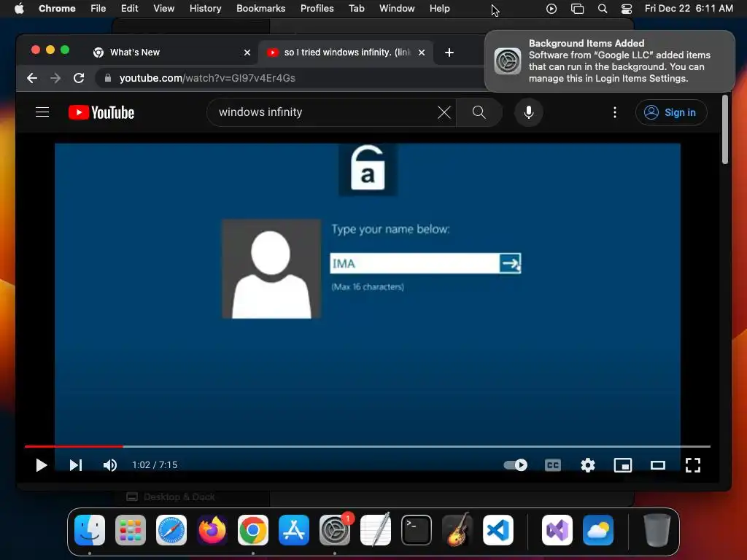Open Launchpad from the Dock
This screenshot has height=560, width=747.
point(131,530)
